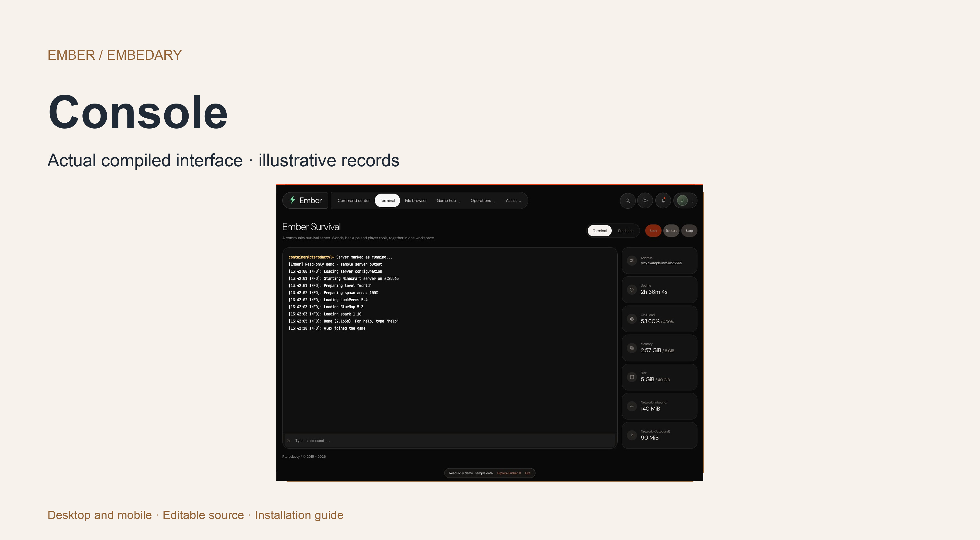Open the File browser tab
Viewport: 980px width, 540px height.
coord(415,200)
